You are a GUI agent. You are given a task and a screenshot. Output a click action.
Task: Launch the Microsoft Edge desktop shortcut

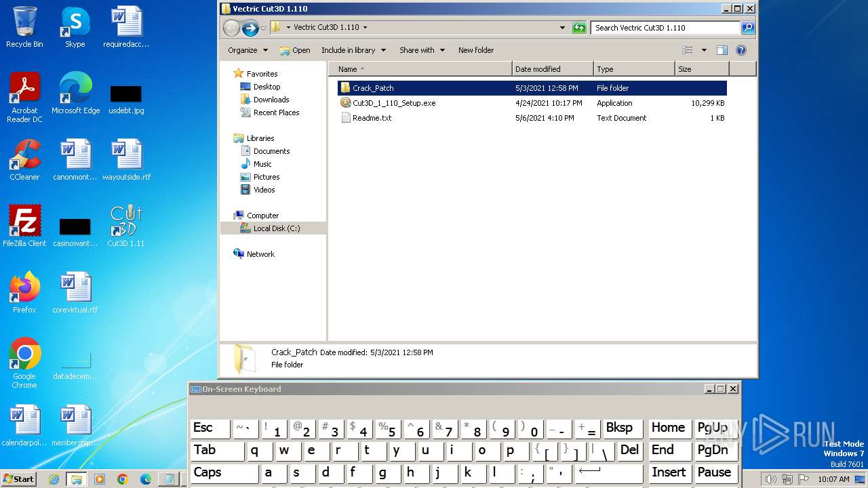click(x=75, y=94)
